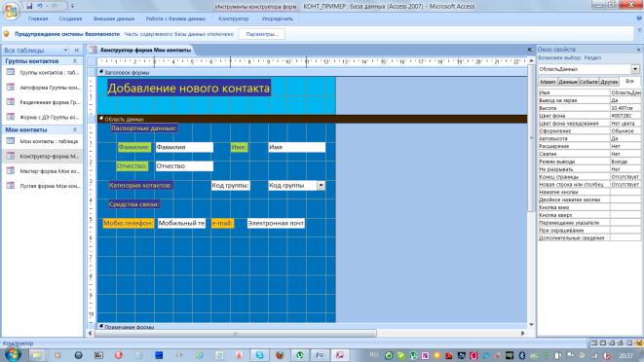The image size is (644, 362).
Task: Click the Параметры... button
Action: 262,34
